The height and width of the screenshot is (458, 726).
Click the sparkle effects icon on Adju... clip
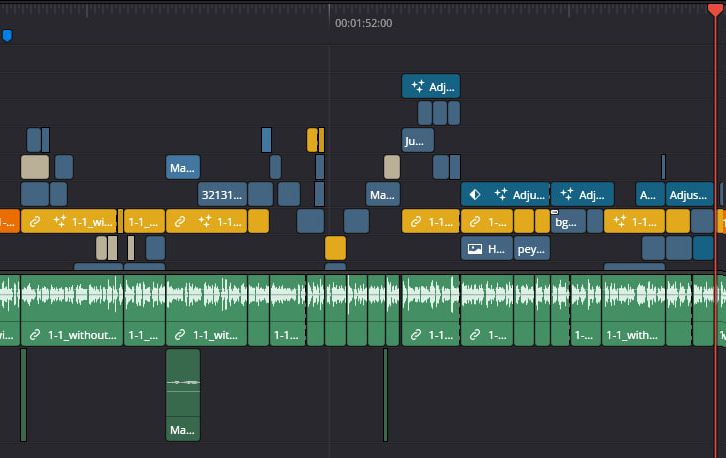pyautogui.click(x=501, y=194)
